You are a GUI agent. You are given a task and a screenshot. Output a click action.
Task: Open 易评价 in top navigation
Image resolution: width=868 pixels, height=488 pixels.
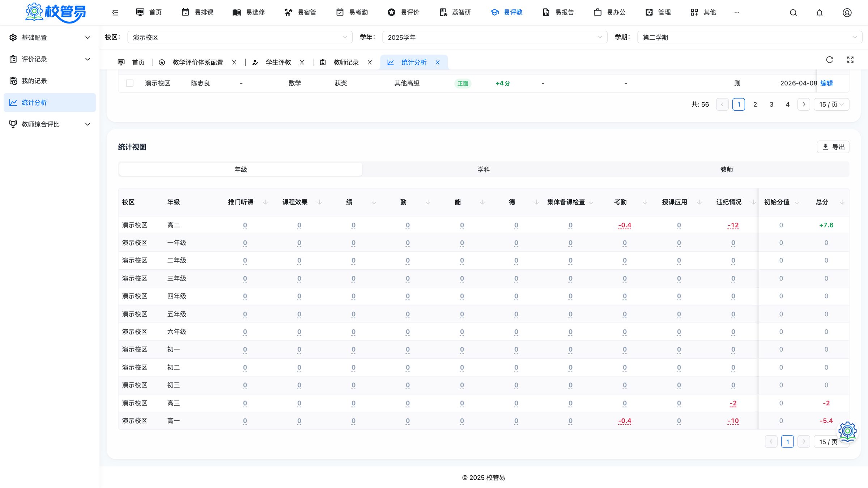(403, 13)
